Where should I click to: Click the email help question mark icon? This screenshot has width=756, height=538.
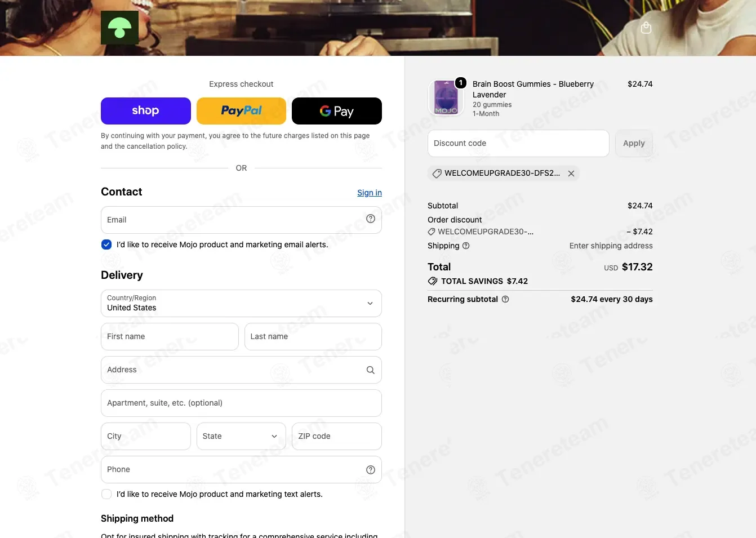(x=371, y=219)
